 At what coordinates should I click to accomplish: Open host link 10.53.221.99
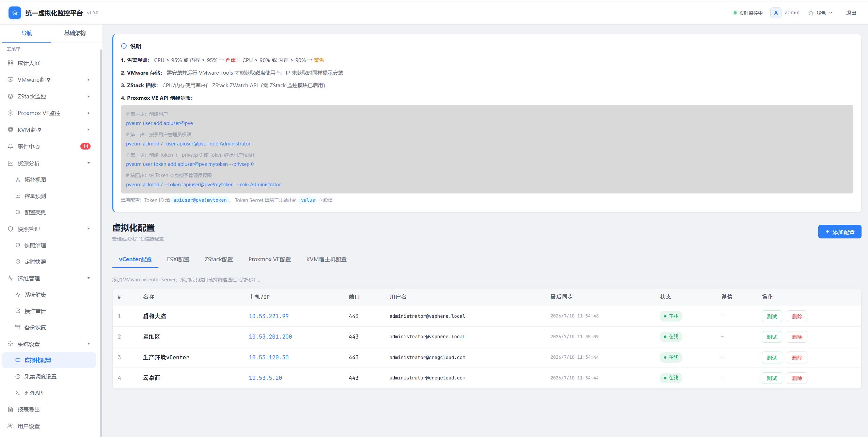pos(269,316)
